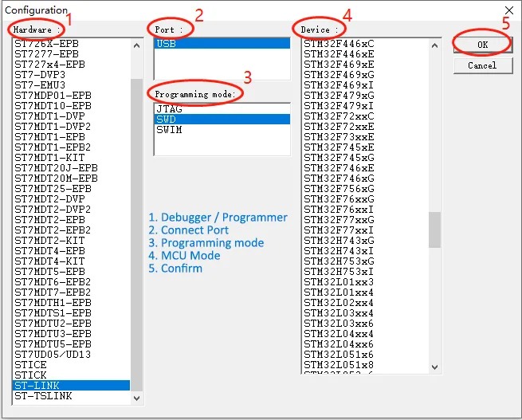Select STM32L02xx4 device

[x=365, y=303]
